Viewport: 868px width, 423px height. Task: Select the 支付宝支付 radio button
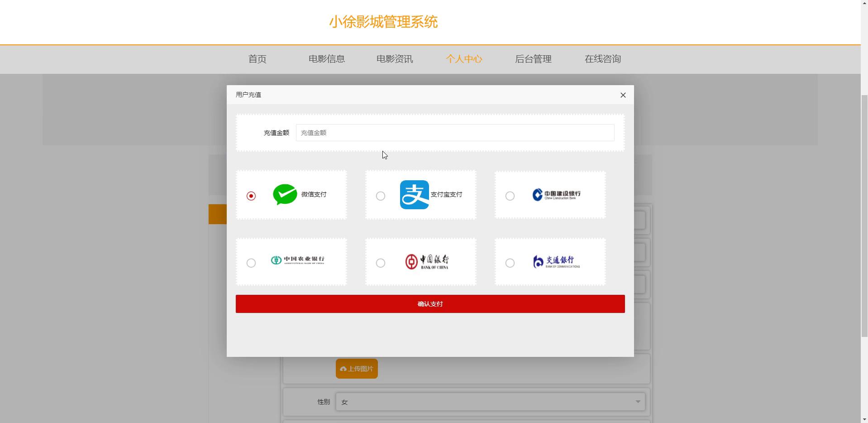(x=381, y=196)
